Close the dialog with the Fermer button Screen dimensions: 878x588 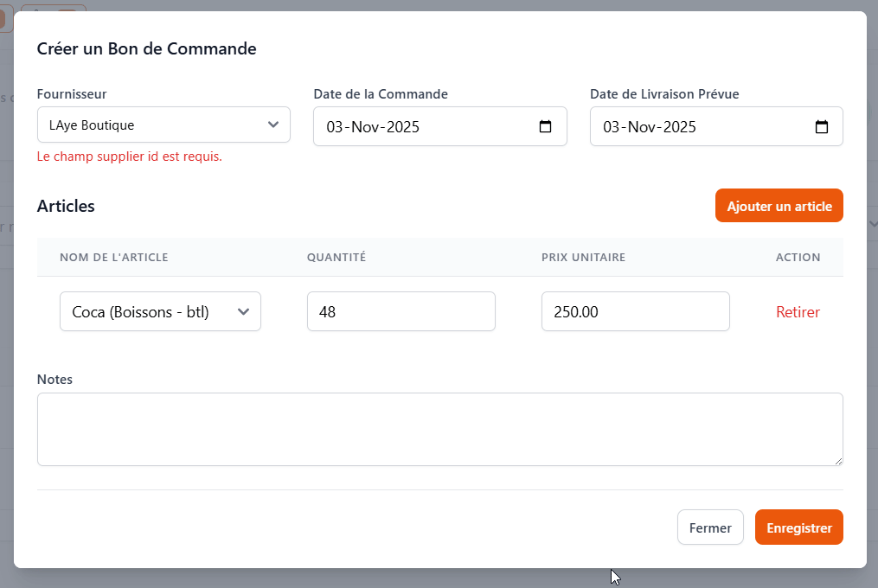(710, 527)
